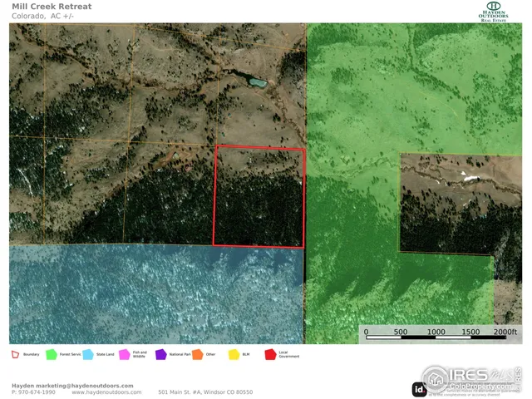Screen dimensions: 532x399
Task: Click the pink Fish and Wildlife legend swatch
Action: pos(124,355)
